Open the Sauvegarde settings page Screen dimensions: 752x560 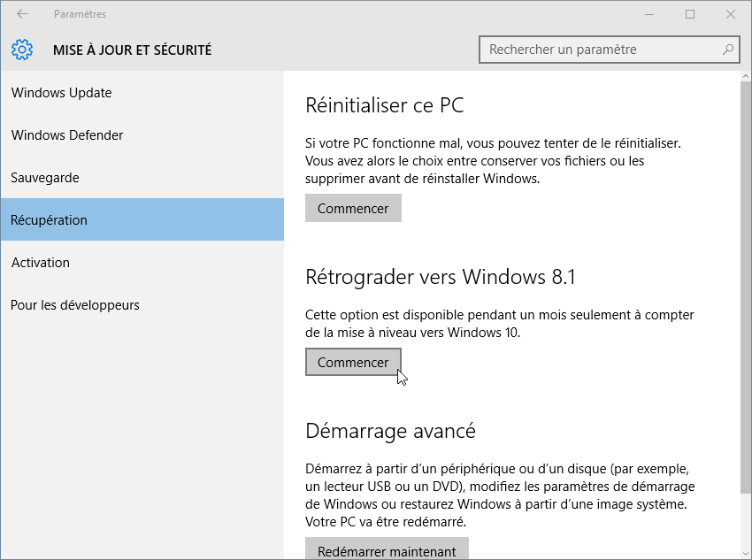142,178
